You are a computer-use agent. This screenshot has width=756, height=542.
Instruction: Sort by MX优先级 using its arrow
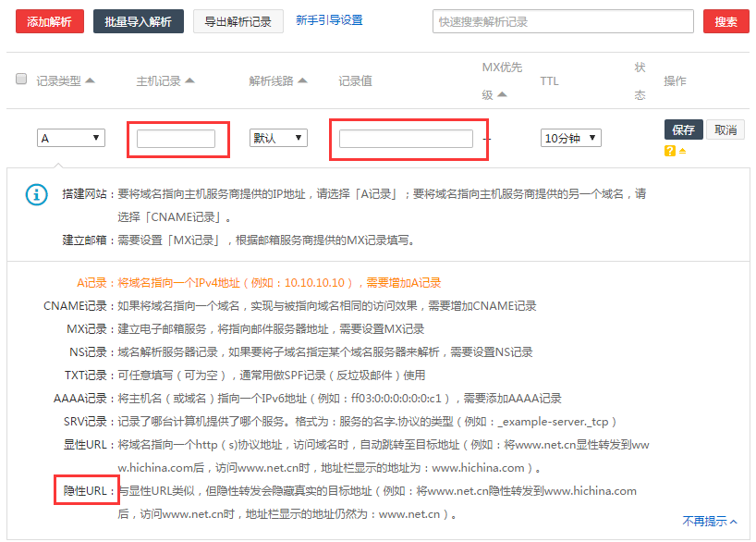click(502, 94)
